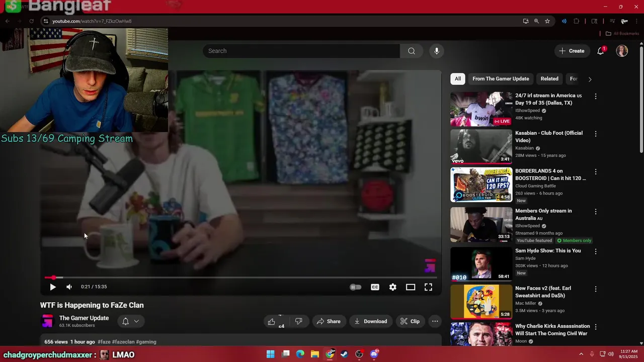644x362 pixels.
Task: Click into the YouTube Search field
Action: pyautogui.click(x=301, y=51)
